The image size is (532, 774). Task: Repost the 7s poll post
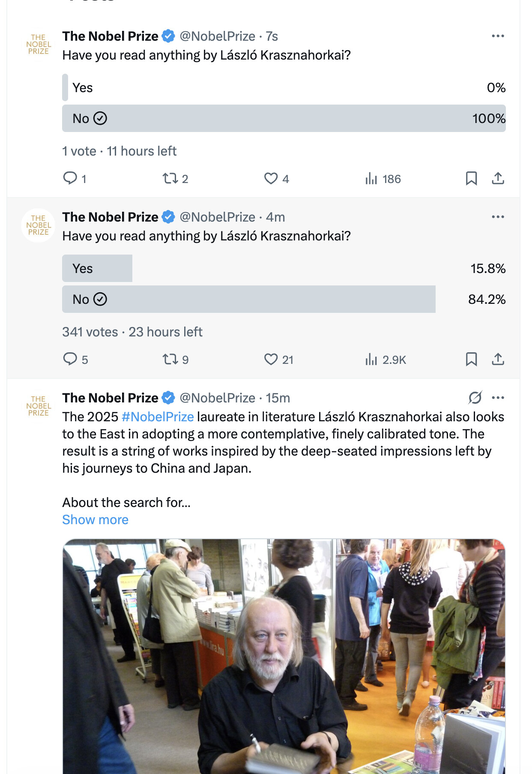point(170,178)
